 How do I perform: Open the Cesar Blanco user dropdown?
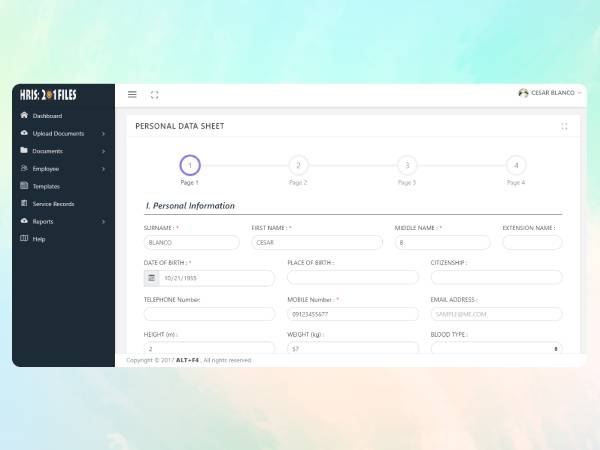[x=550, y=93]
